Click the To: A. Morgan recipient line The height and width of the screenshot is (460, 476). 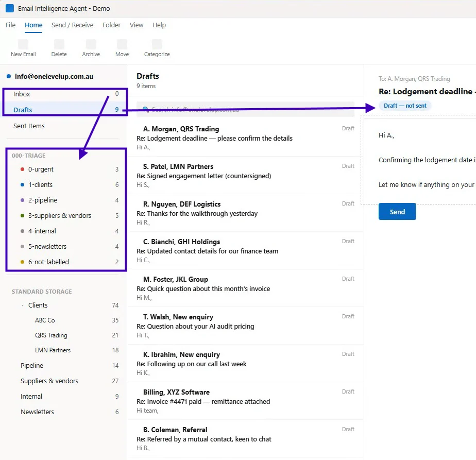point(414,79)
